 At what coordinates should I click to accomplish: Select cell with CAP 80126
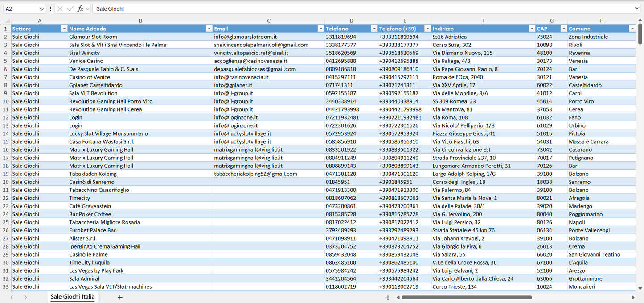pyautogui.click(x=552, y=222)
